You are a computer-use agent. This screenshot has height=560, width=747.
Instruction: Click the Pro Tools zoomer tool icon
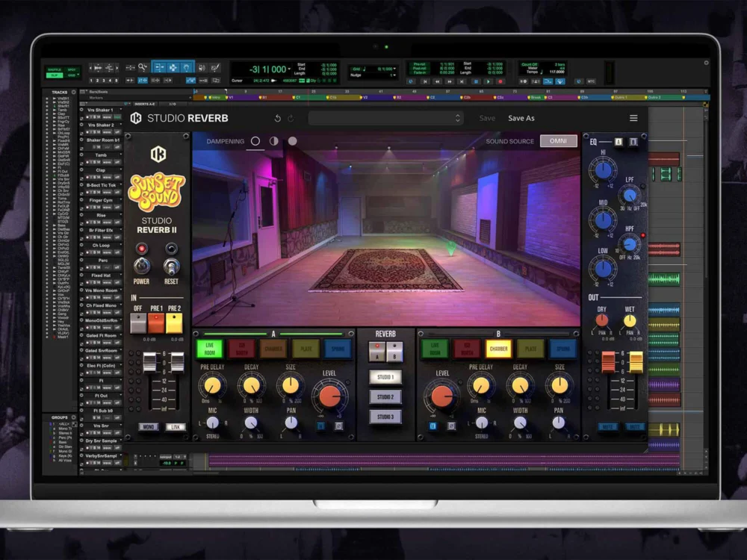142,67
